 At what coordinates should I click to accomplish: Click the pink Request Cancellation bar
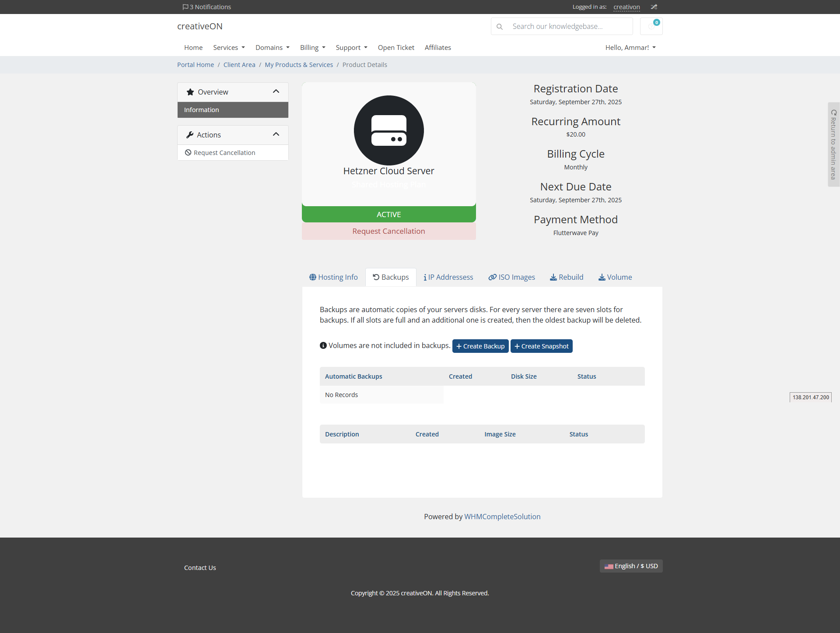tap(388, 231)
